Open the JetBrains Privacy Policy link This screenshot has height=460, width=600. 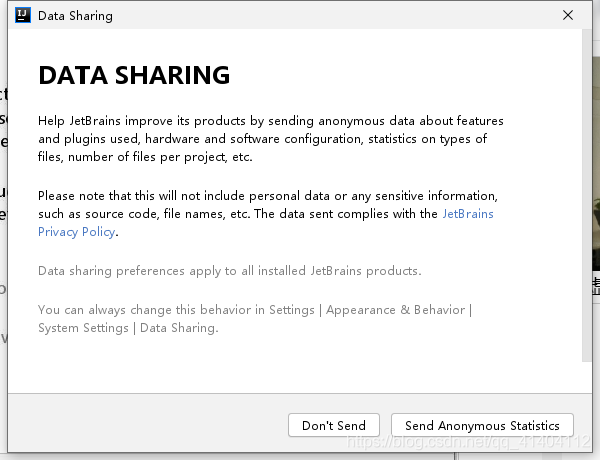click(468, 214)
